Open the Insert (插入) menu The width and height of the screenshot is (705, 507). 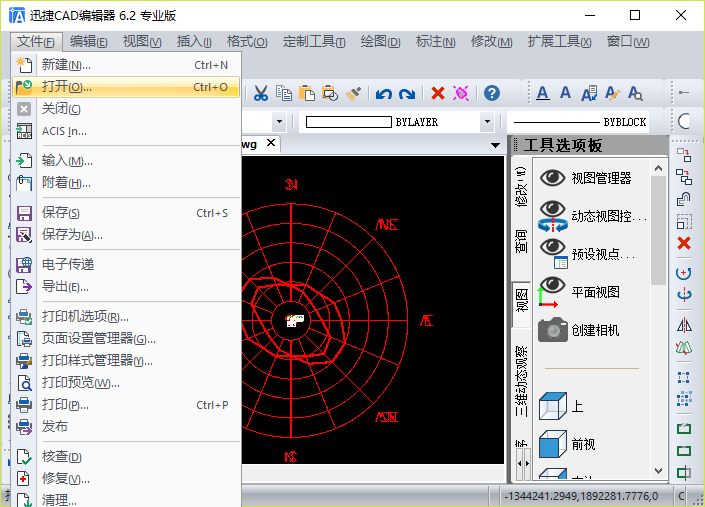click(x=194, y=42)
